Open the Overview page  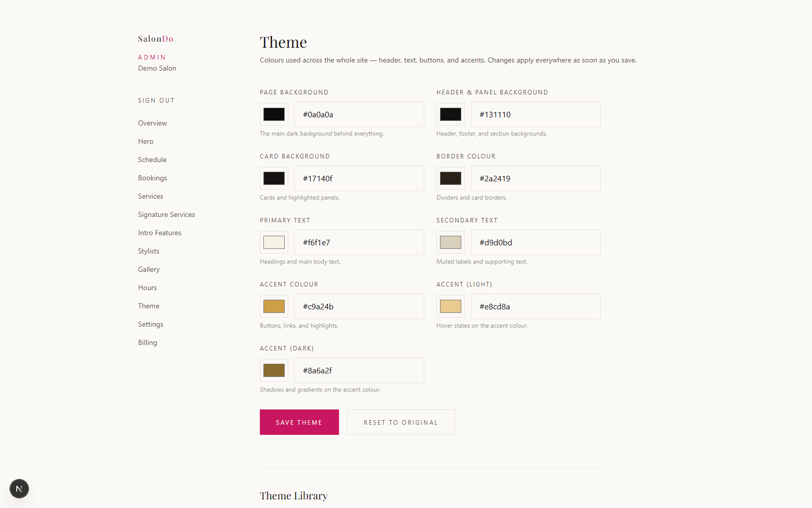(152, 123)
